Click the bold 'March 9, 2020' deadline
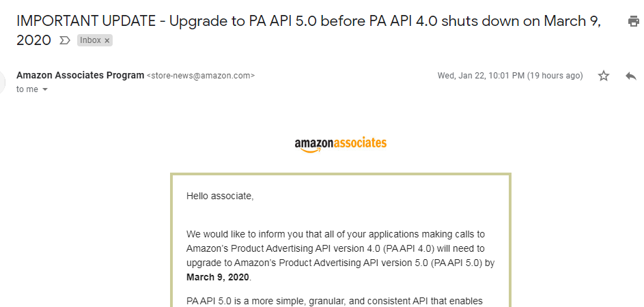The width and height of the screenshot is (644, 307). tap(218, 277)
